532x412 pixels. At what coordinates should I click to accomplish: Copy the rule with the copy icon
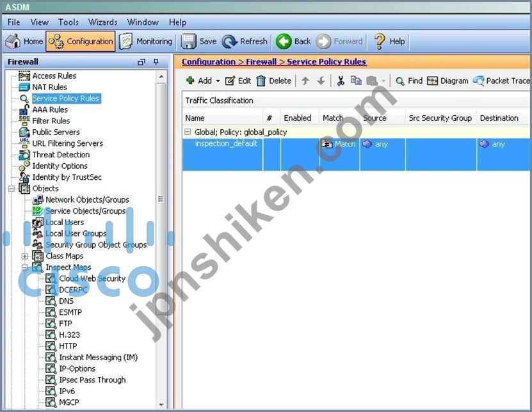point(356,81)
